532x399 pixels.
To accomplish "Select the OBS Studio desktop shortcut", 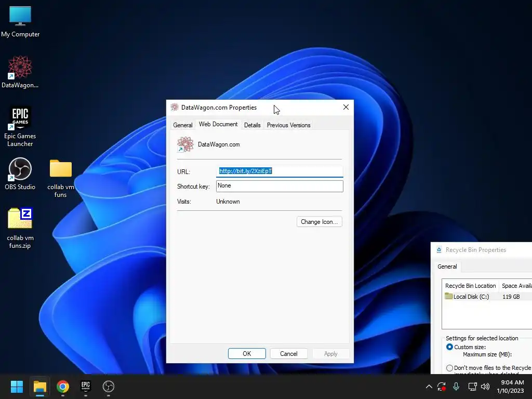I will coord(20,174).
